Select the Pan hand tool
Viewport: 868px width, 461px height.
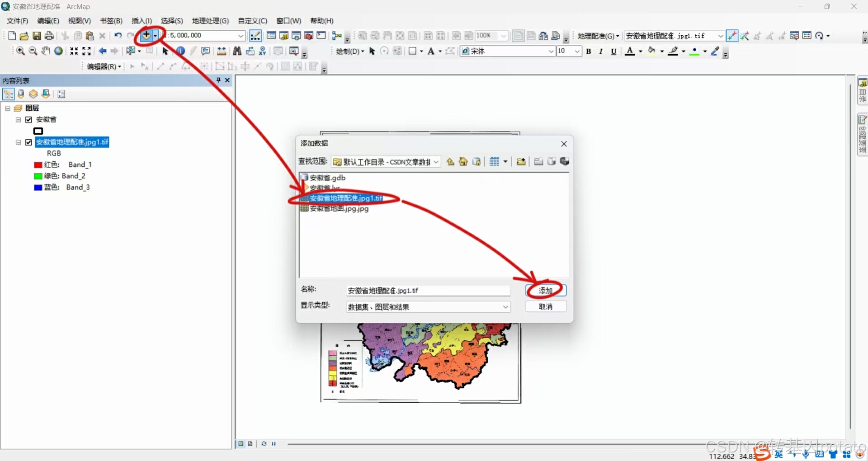tap(46, 51)
